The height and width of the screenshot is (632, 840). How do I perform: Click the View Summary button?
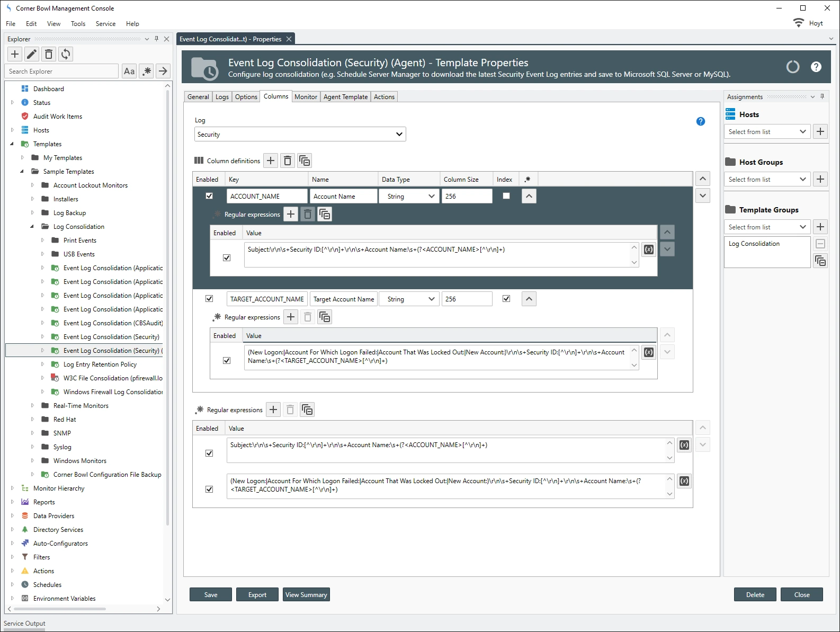click(x=306, y=595)
